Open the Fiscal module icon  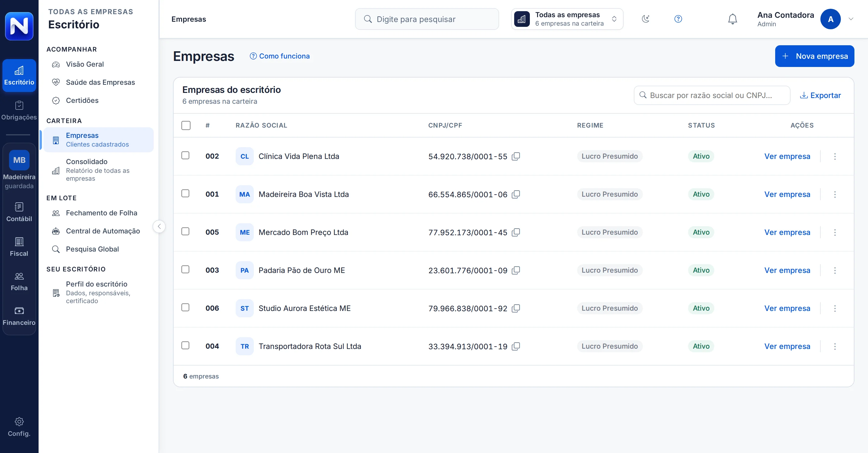pos(19,247)
